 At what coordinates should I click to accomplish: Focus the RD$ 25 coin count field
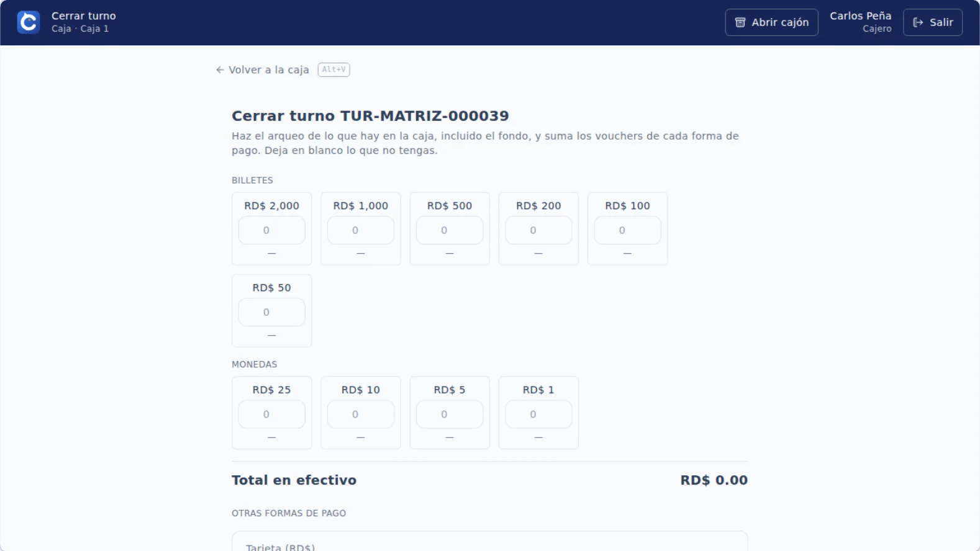coord(272,414)
